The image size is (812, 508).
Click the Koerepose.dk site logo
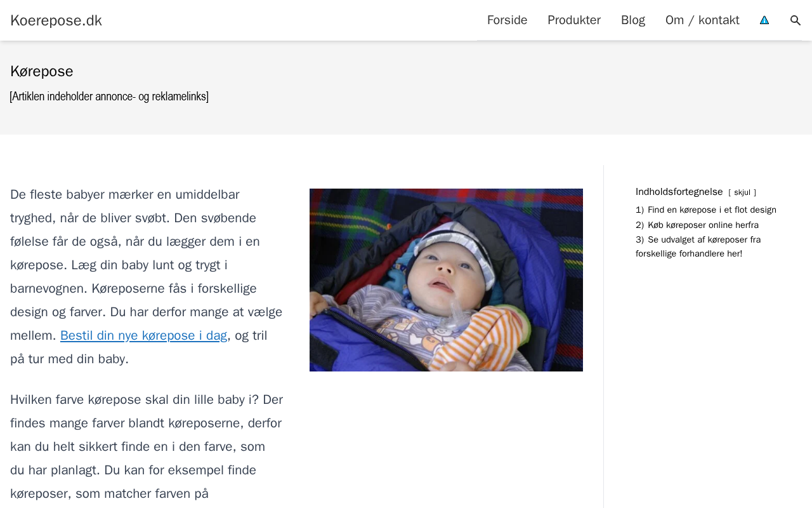coord(56,20)
